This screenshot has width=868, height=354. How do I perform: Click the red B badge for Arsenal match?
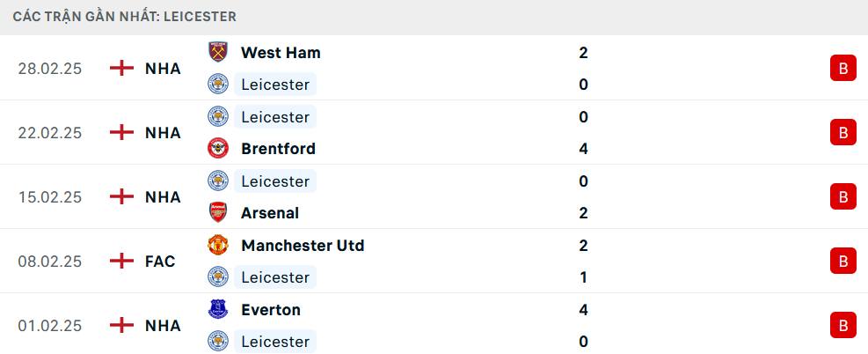tap(842, 196)
